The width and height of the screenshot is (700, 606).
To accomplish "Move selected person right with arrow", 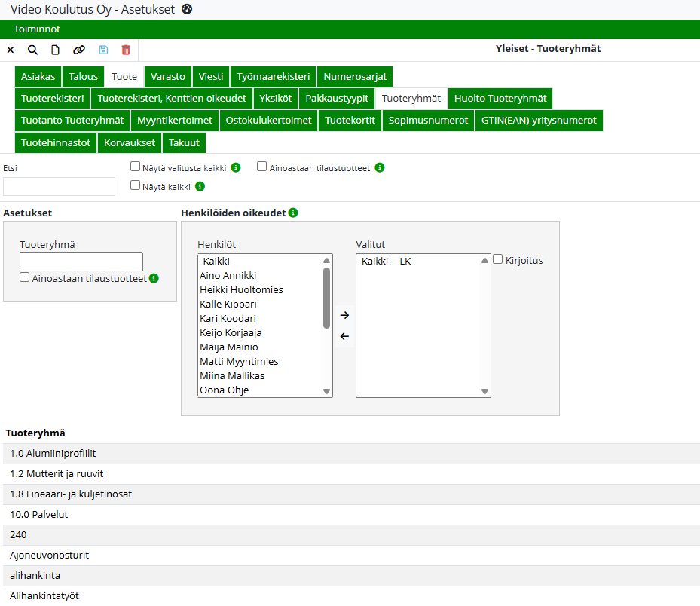I will (344, 315).
